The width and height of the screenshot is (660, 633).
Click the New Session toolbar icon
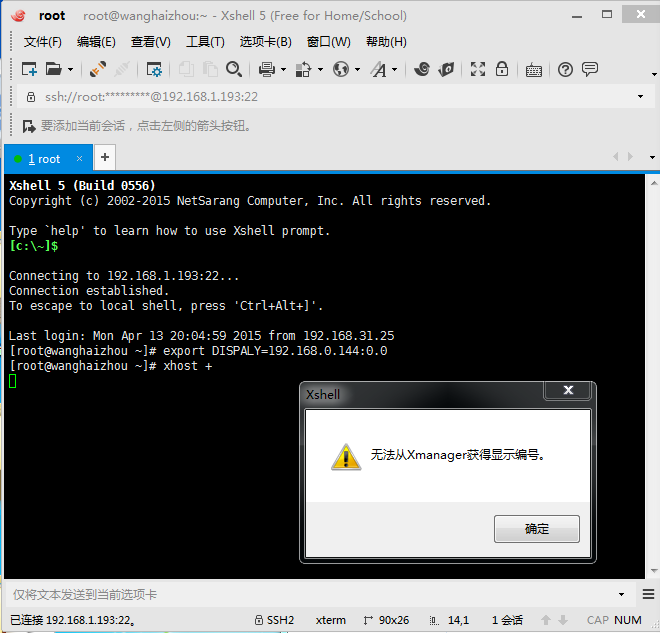29,69
